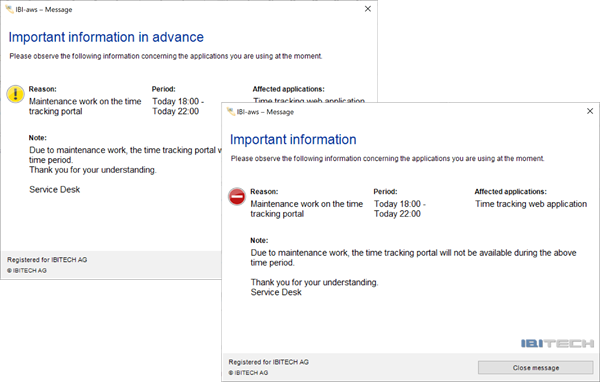Screen dimensions: 600x382
Task: Click the IBITECH logo in the front dialog
Action: point(557,343)
